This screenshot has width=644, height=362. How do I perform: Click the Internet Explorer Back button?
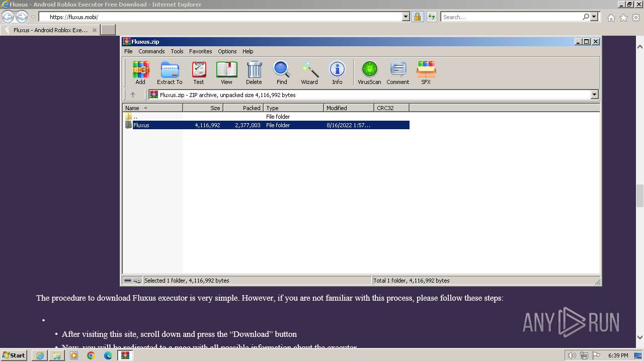tap(8, 17)
